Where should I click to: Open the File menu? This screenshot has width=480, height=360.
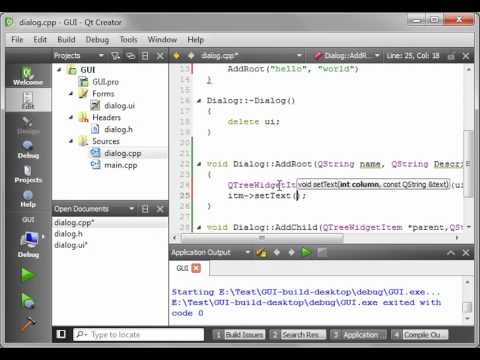point(17,40)
